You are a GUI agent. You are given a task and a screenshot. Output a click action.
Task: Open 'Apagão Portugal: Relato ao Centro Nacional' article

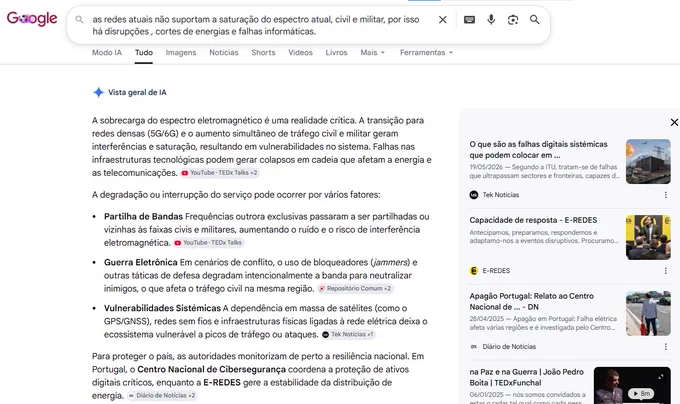pos(531,301)
